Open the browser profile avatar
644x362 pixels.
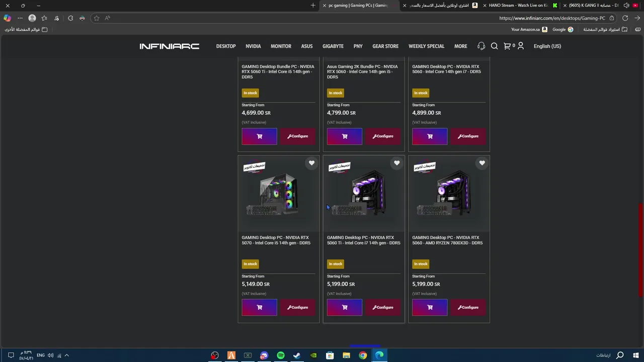click(x=32, y=18)
